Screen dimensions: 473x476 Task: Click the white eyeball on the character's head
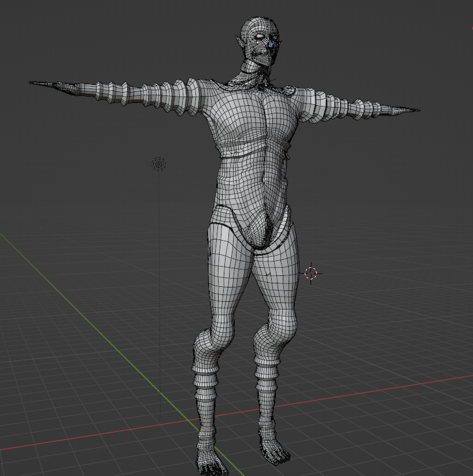[x=260, y=37]
